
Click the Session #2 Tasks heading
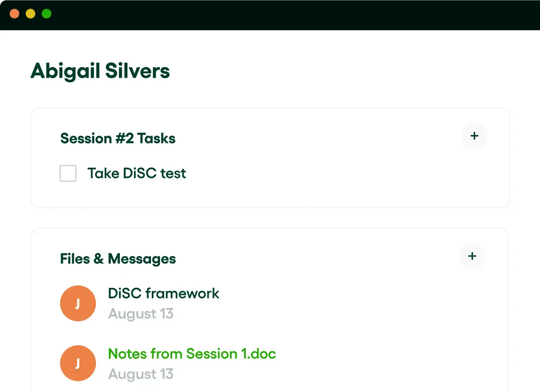(118, 138)
